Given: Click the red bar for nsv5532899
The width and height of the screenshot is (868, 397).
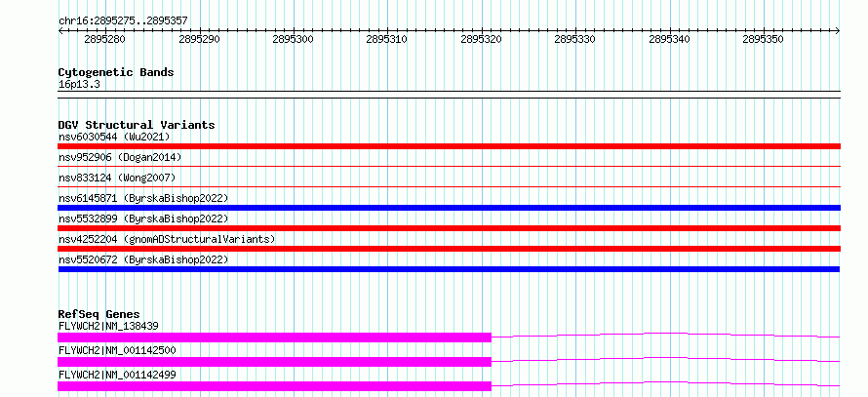Looking at the screenshot, I should [x=449, y=228].
